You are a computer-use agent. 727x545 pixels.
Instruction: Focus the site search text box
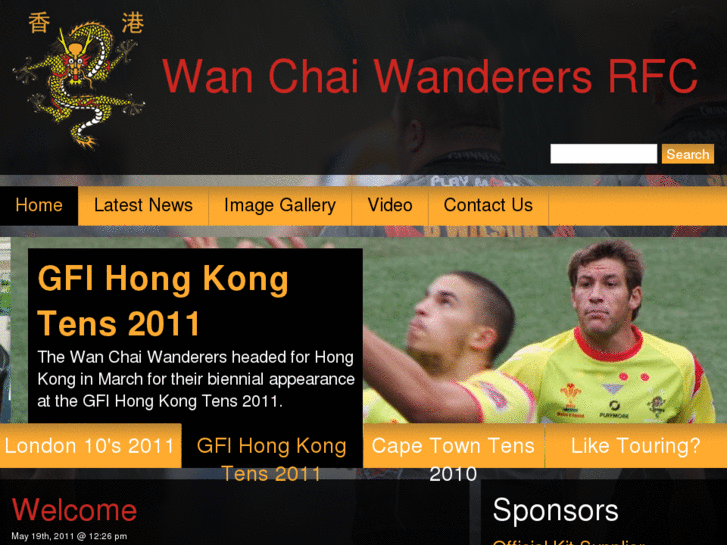point(603,154)
